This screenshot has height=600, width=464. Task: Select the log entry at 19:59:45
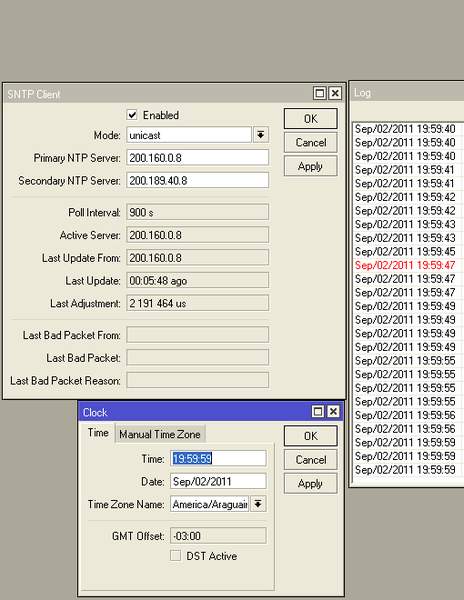[408, 251]
